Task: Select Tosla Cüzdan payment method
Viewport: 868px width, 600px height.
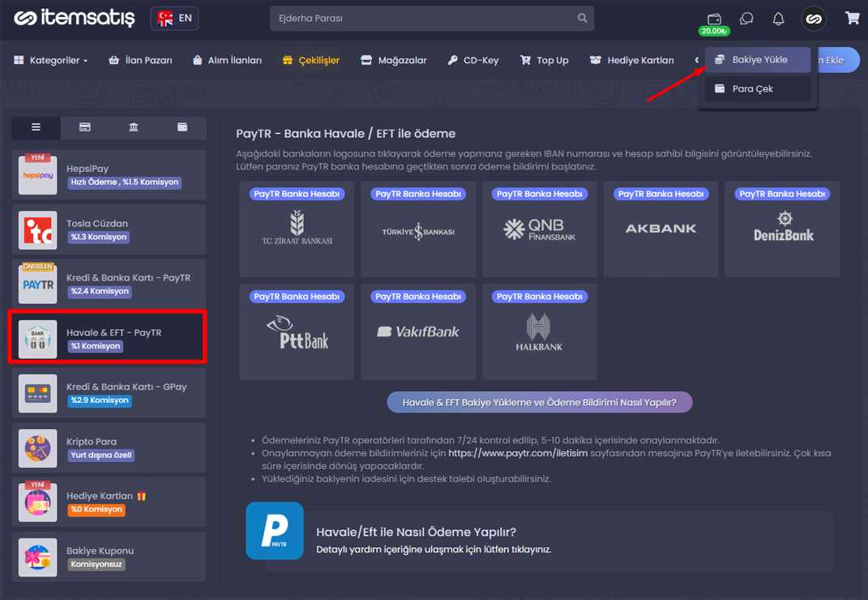Action: pos(109,229)
